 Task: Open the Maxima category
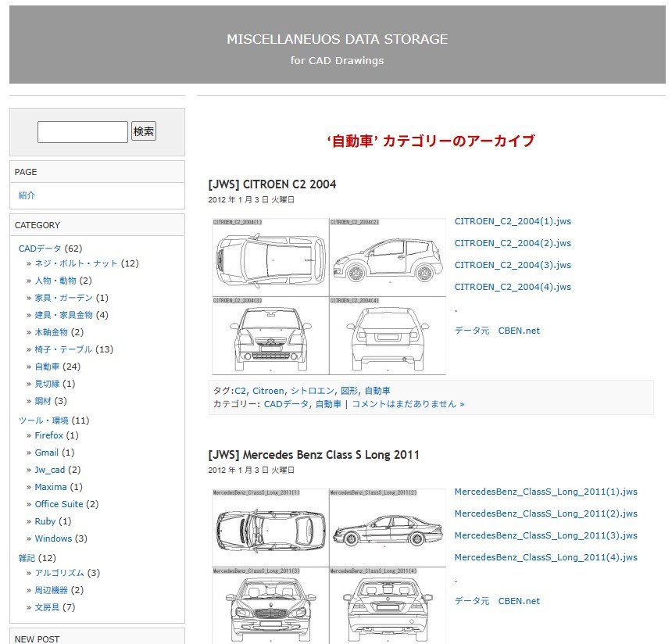(51, 487)
